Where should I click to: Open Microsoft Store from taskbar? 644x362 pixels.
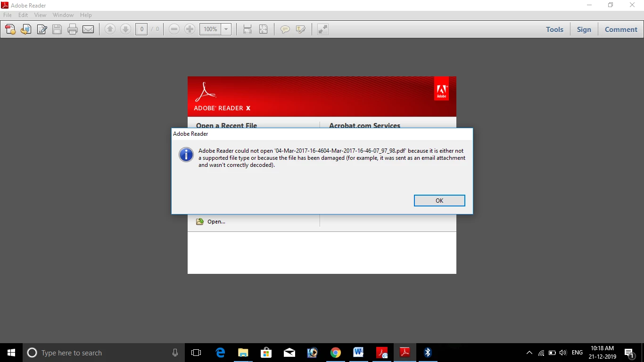tap(266, 353)
